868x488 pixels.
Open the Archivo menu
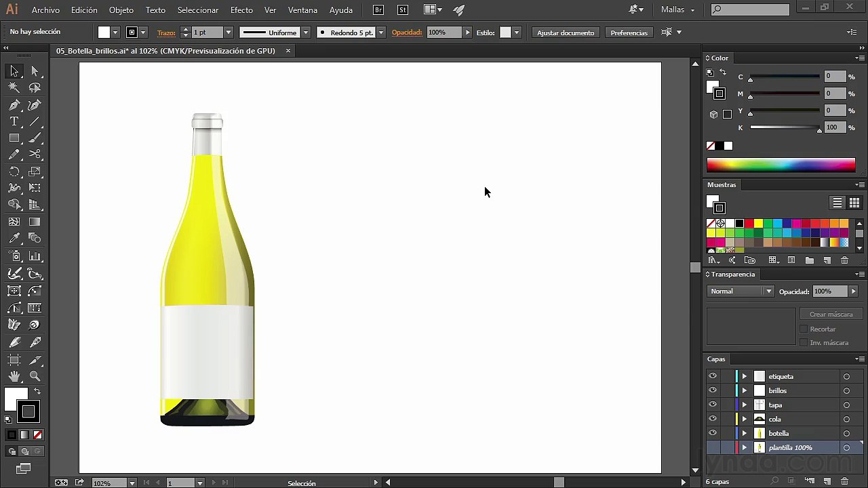point(45,10)
